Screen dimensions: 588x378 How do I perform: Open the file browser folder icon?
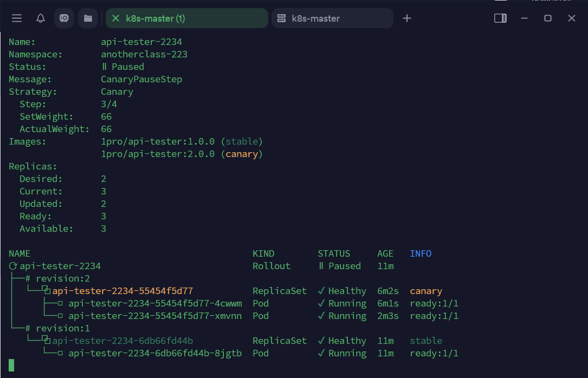pos(88,18)
